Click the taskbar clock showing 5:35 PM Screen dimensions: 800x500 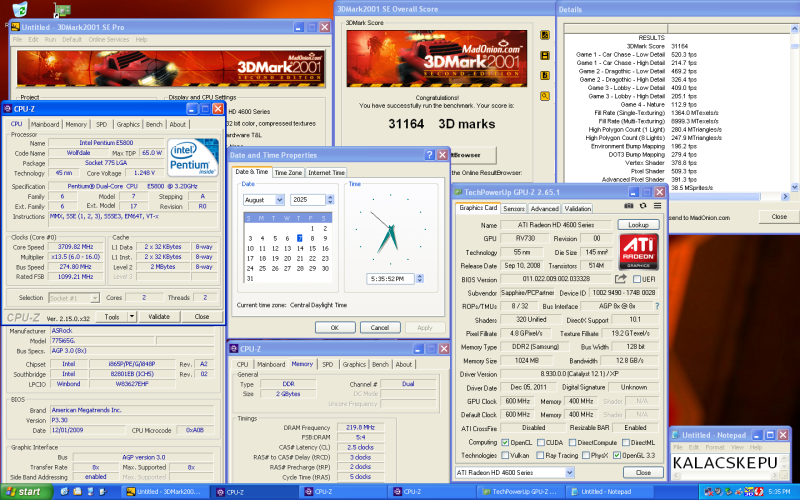[x=779, y=492]
